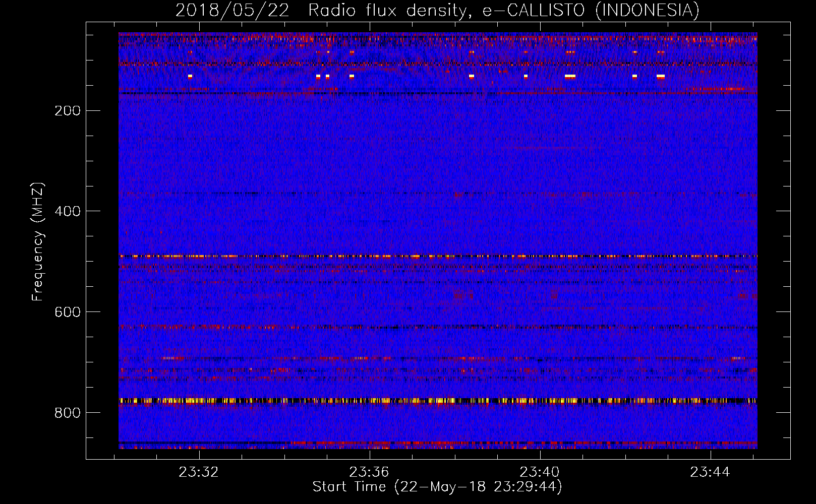Click the orange interference line near 490 MHz
The width and height of the screenshot is (816, 504).
(x=438, y=256)
